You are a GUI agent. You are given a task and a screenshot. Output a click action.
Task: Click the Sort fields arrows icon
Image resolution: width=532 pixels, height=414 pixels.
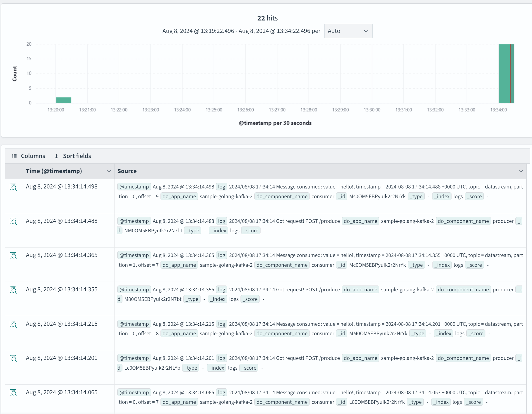[x=56, y=156]
